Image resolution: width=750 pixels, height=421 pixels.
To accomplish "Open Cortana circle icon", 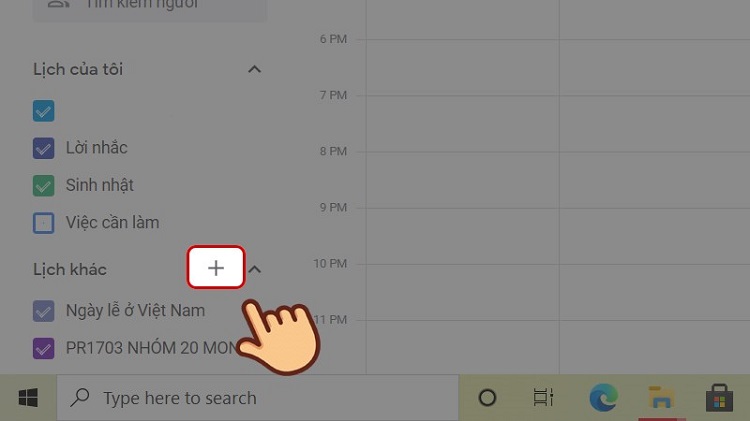I will pos(487,398).
